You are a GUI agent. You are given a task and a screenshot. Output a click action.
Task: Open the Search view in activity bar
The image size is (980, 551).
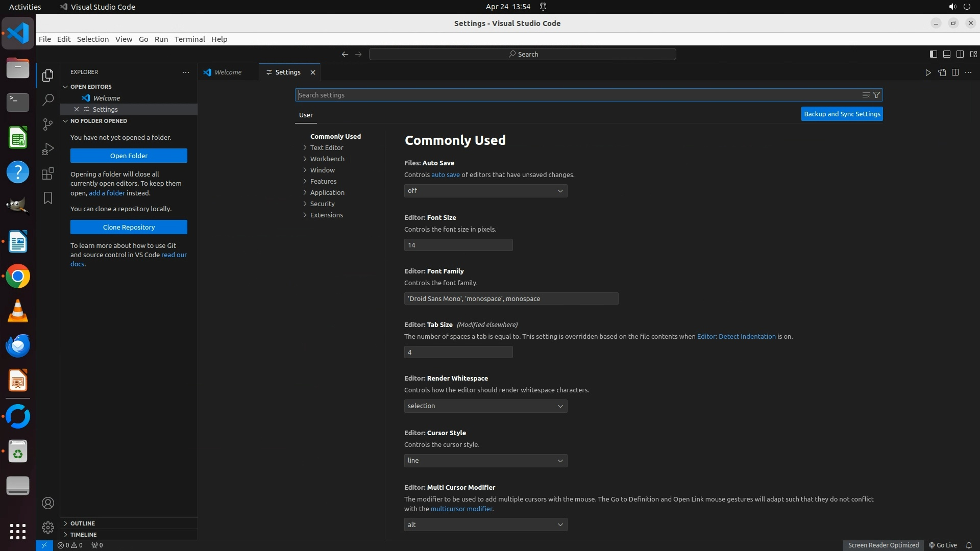coord(48,100)
